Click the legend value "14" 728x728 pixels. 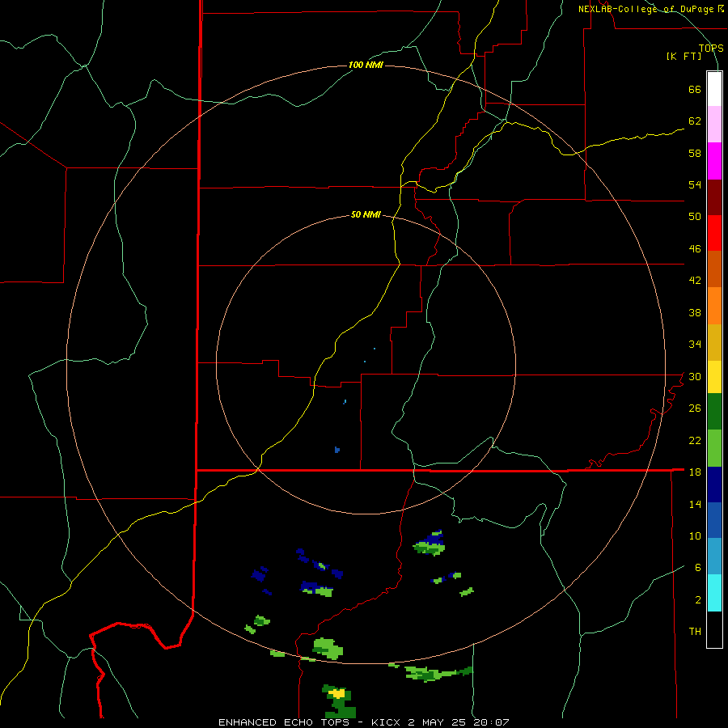(695, 504)
